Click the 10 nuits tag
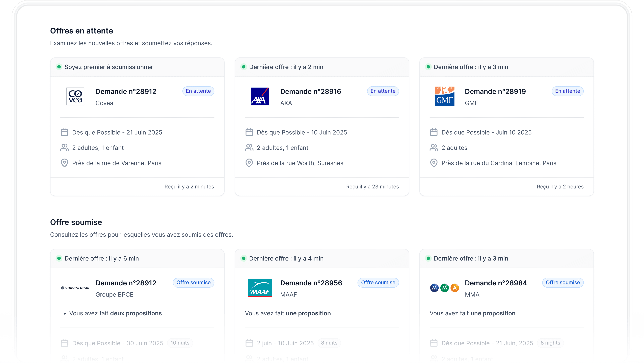644x363 pixels. click(180, 343)
